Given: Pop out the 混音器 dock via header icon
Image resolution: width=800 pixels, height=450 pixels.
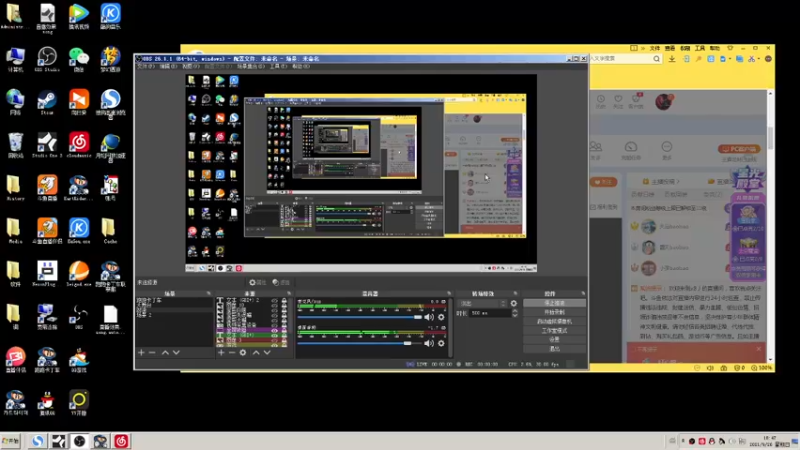Looking at the screenshot, I should 449,293.
